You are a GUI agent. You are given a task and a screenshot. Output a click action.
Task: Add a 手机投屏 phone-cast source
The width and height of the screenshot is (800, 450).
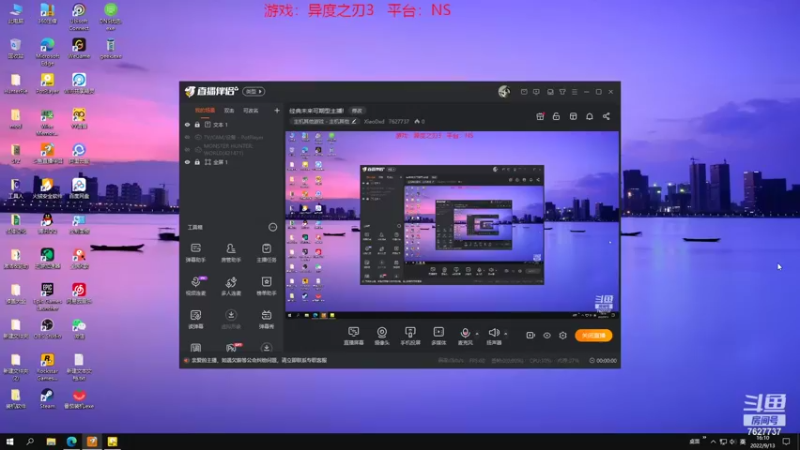(410, 336)
